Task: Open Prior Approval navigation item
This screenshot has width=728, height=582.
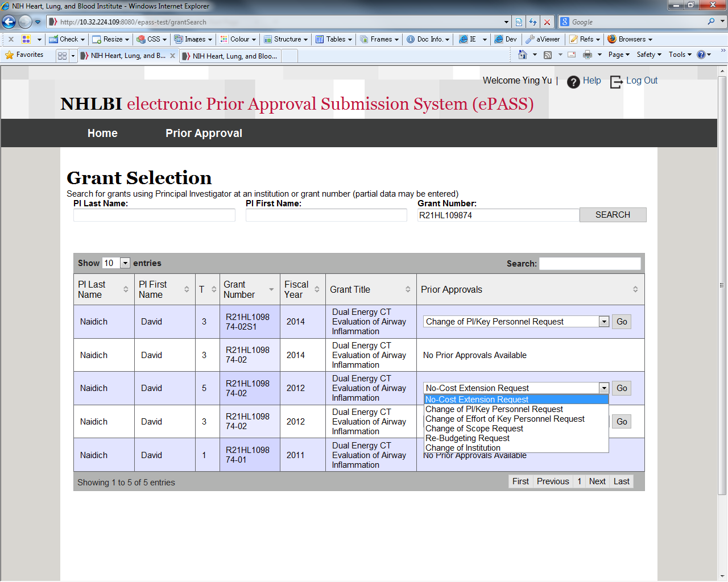Action: [x=204, y=133]
